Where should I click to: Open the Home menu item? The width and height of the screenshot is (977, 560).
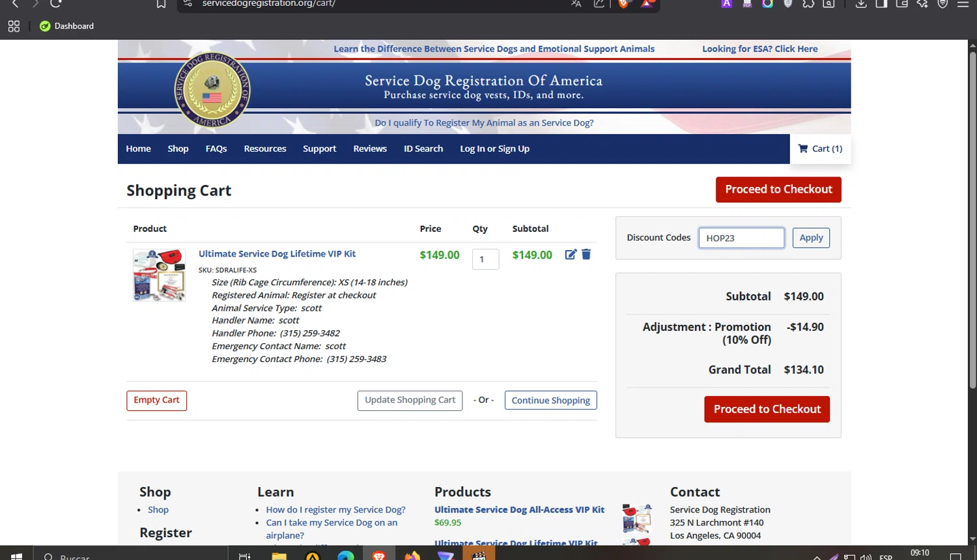click(138, 148)
